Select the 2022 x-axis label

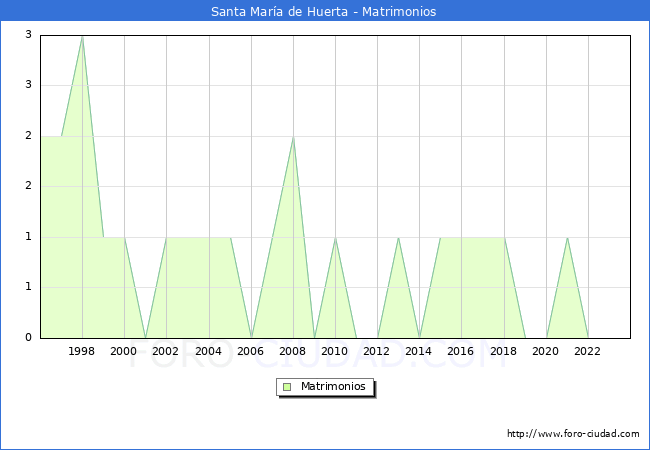coord(587,351)
